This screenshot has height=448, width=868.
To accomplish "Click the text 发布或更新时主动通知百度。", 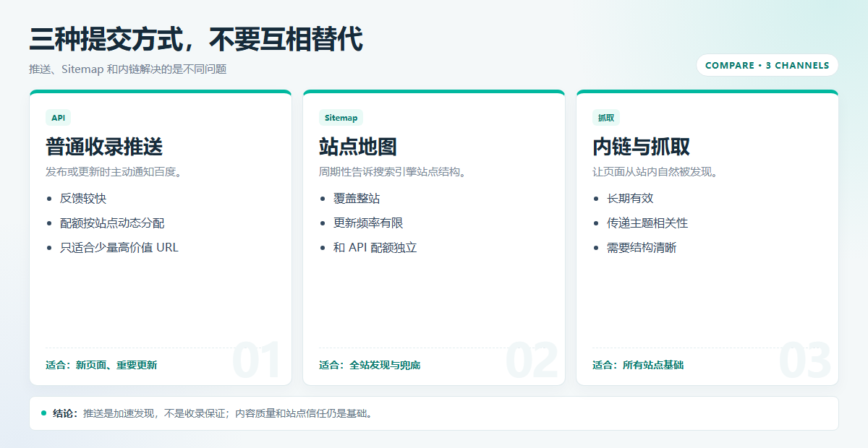I will point(116,172).
